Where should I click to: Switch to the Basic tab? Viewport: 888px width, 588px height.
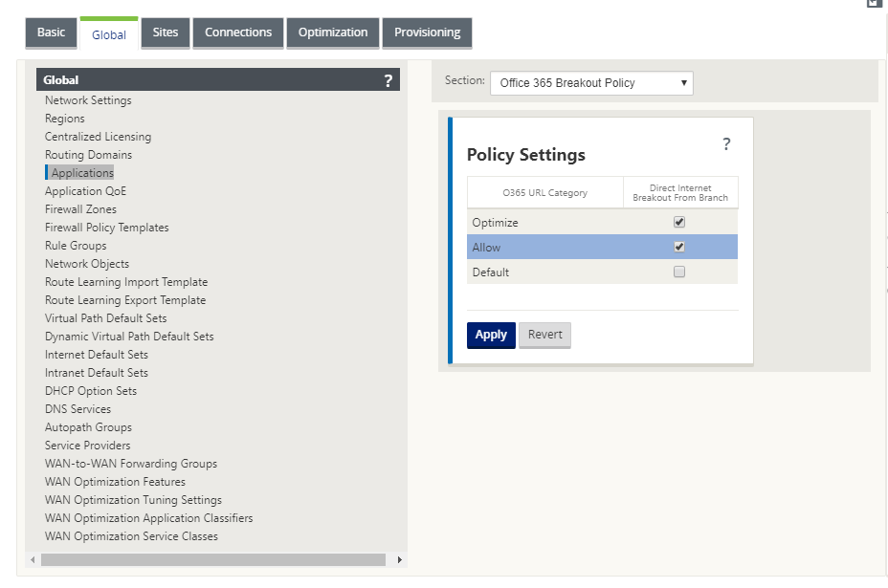click(51, 33)
